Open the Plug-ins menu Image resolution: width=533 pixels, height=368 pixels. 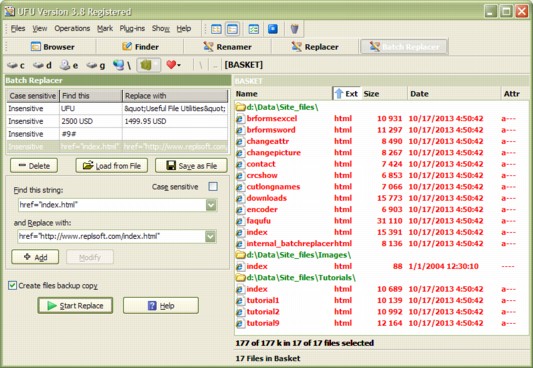(x=132, y=29)
